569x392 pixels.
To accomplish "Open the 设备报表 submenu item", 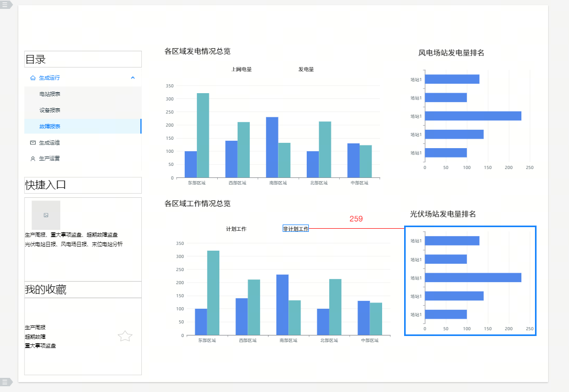I will click(50, 110).
